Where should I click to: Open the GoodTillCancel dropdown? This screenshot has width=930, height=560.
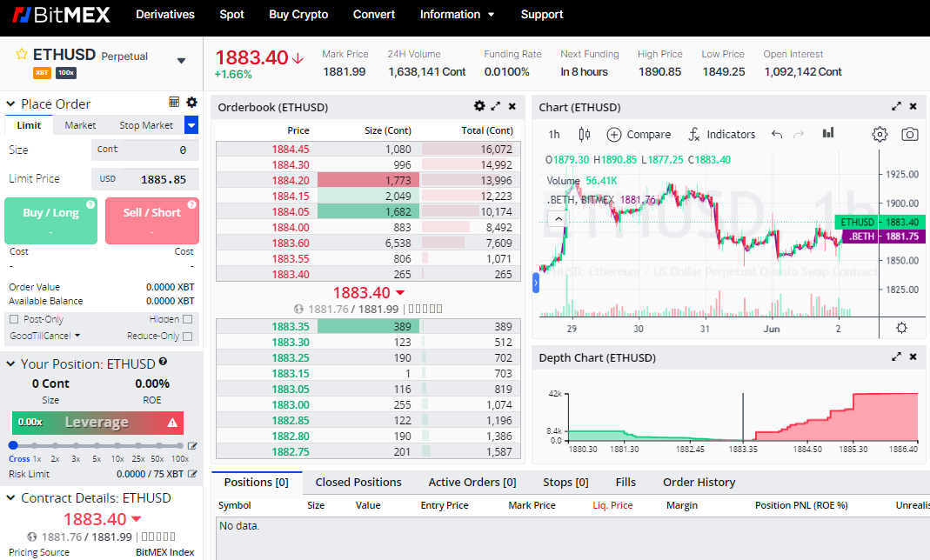coord(44,336)
